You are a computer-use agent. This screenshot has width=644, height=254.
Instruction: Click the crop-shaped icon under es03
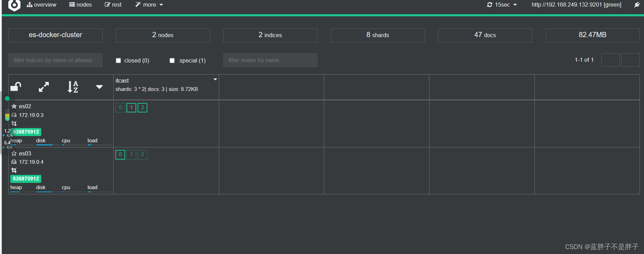point(14,170)
